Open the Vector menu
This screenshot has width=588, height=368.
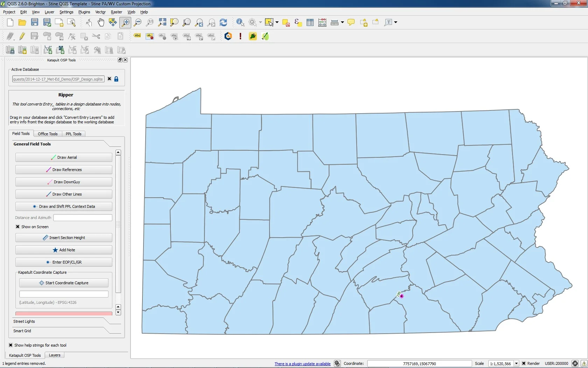coord(100,12)
